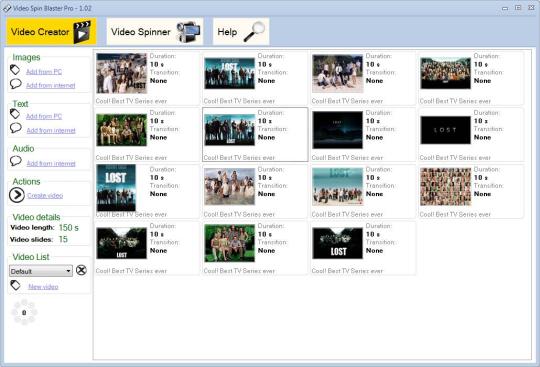Click the tag icon beside Images Add from PC
Screen dimensions: 540x367
(15, 70)
